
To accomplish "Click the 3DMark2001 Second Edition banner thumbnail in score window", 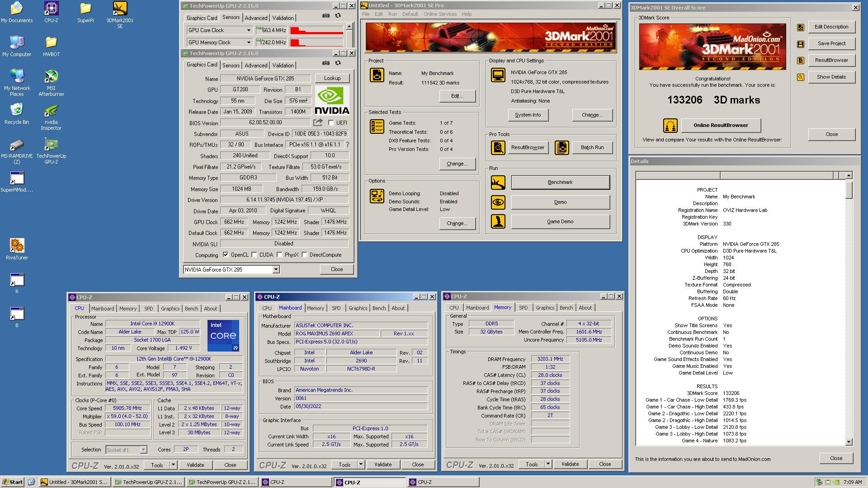I will (x=712, y=46).
